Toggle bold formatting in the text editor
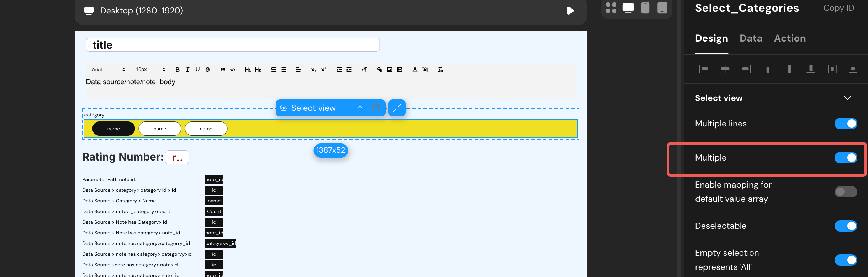Screen dimensions: 868x277 tap(177, 70)
